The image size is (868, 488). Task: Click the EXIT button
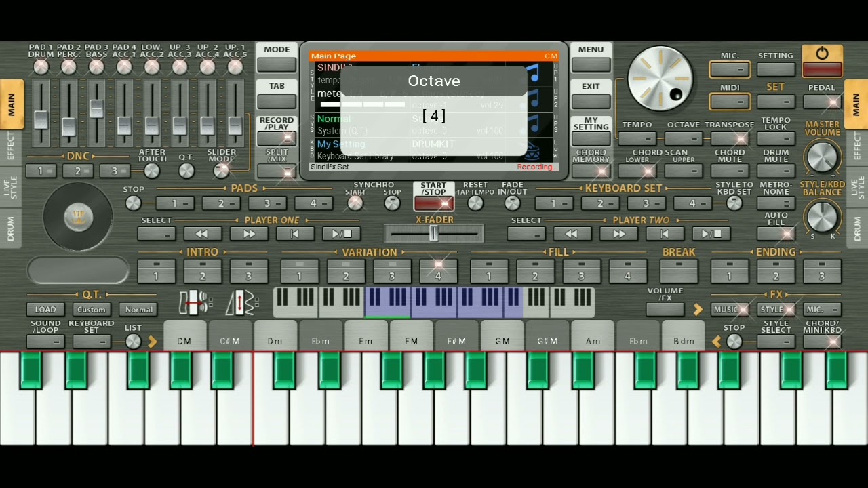[591, 102]
